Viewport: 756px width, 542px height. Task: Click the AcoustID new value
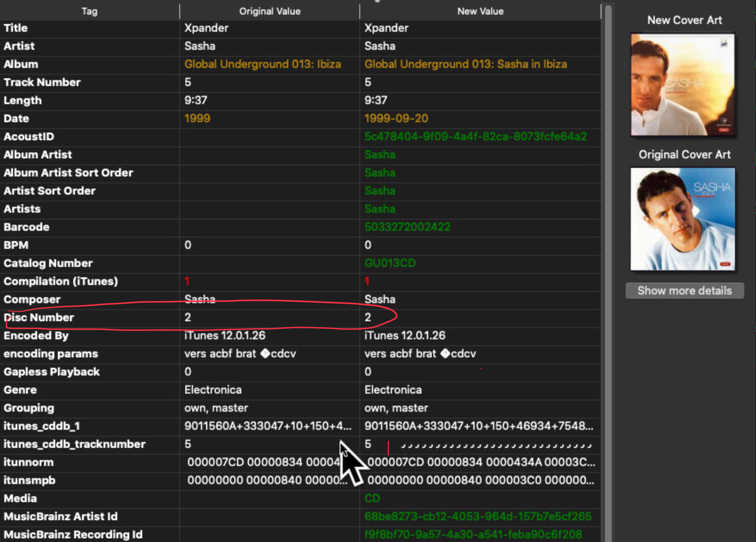pyautogui.click(x=475, y=136)
